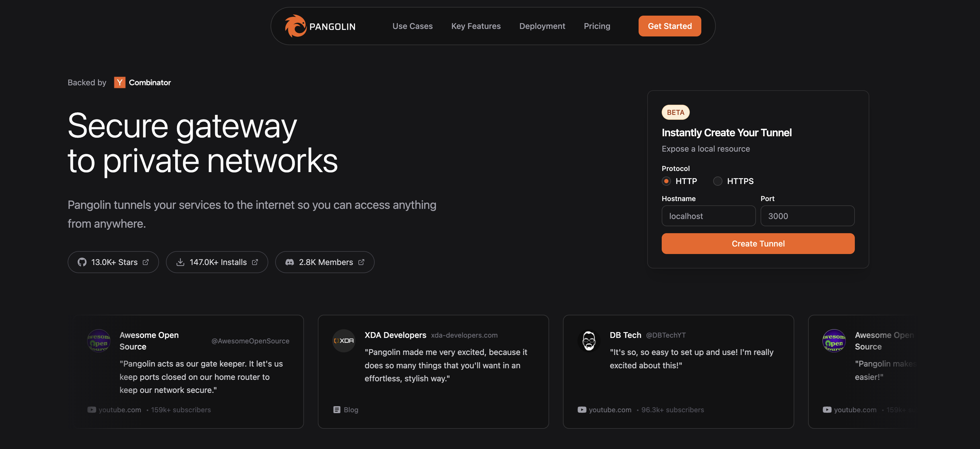Click YouTube icon in the rightmost card
980x449 pixels.
point(827,409)
